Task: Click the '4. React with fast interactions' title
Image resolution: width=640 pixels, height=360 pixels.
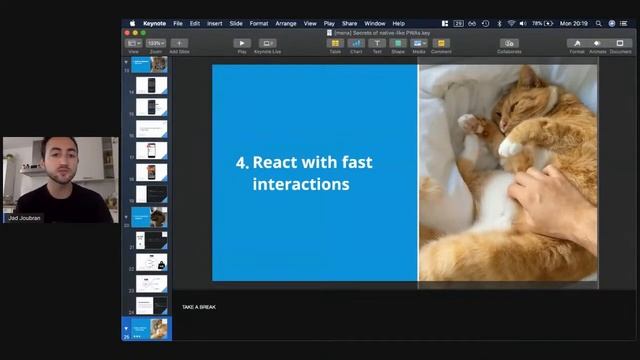Action: [x=304, y=173]
